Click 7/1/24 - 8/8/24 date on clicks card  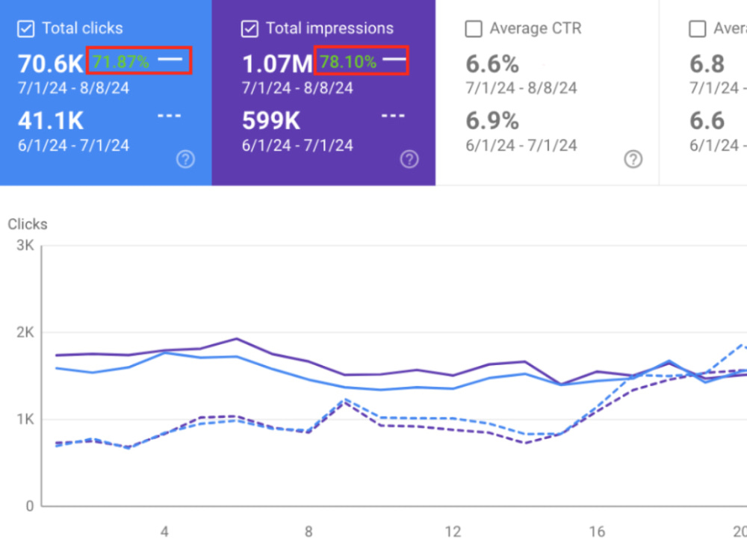click(x=73, y=88)
